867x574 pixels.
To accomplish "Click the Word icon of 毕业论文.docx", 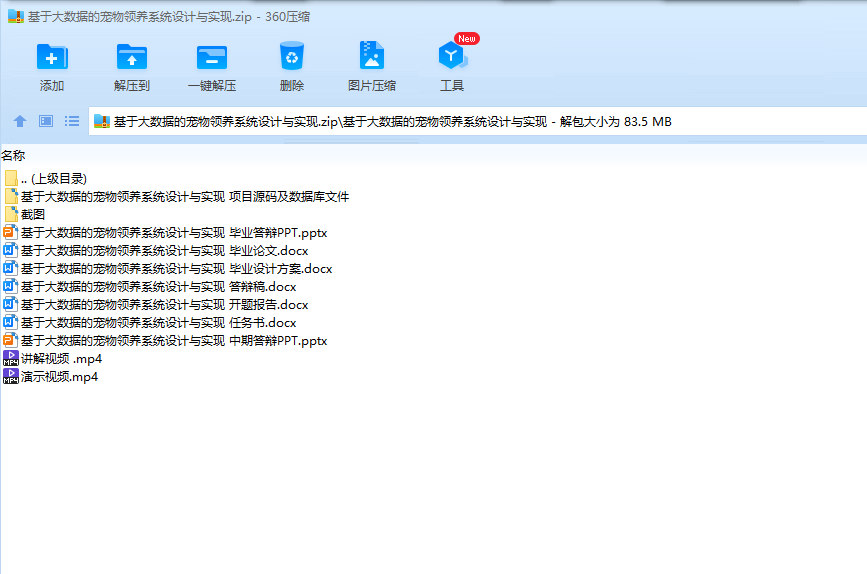I will click(11, 250).
